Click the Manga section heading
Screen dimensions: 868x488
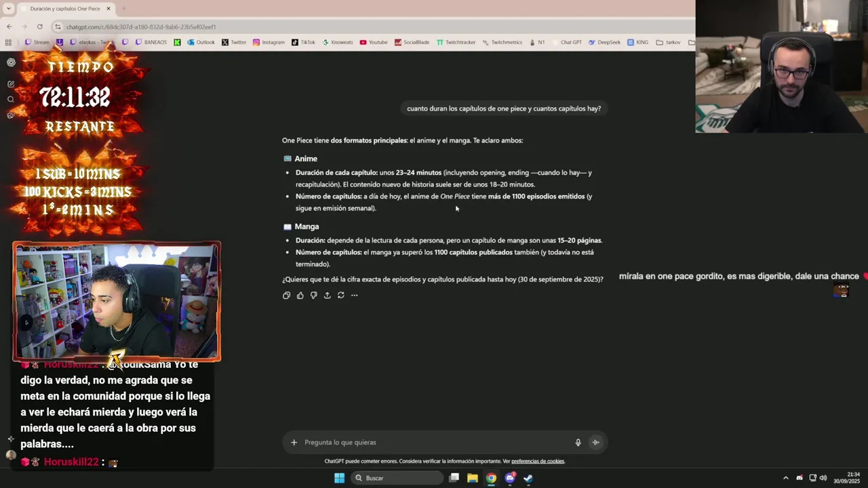pyautogui.click(x=307, y=226)
